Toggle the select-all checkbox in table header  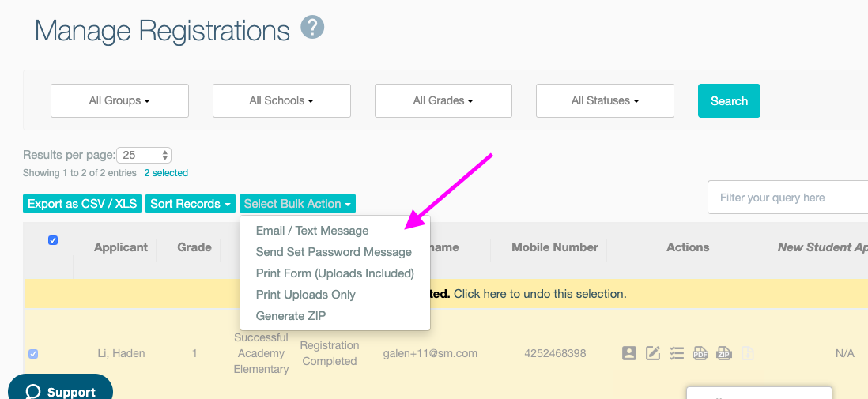tap(53, 240)
